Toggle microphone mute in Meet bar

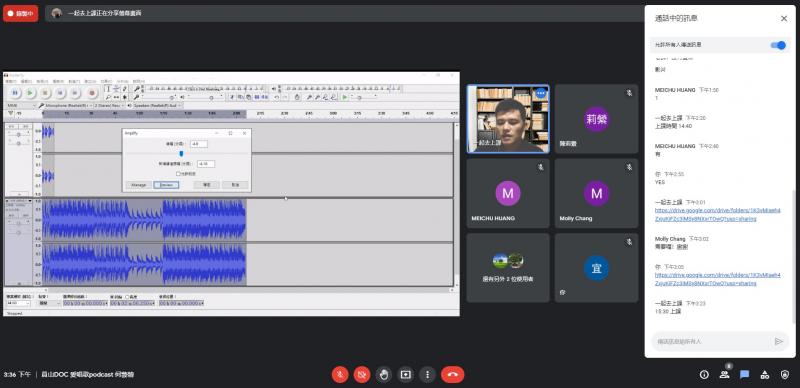[340, 375]
